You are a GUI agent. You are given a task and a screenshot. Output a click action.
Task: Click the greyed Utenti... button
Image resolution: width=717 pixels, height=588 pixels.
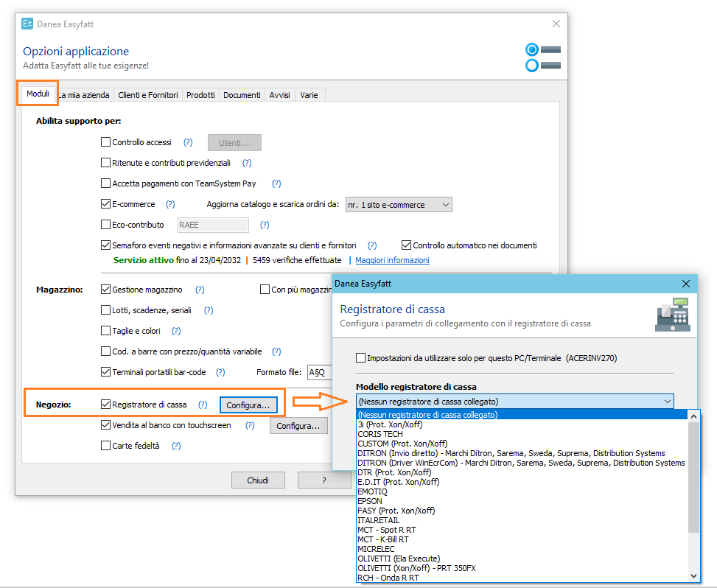tap(234, 143)
